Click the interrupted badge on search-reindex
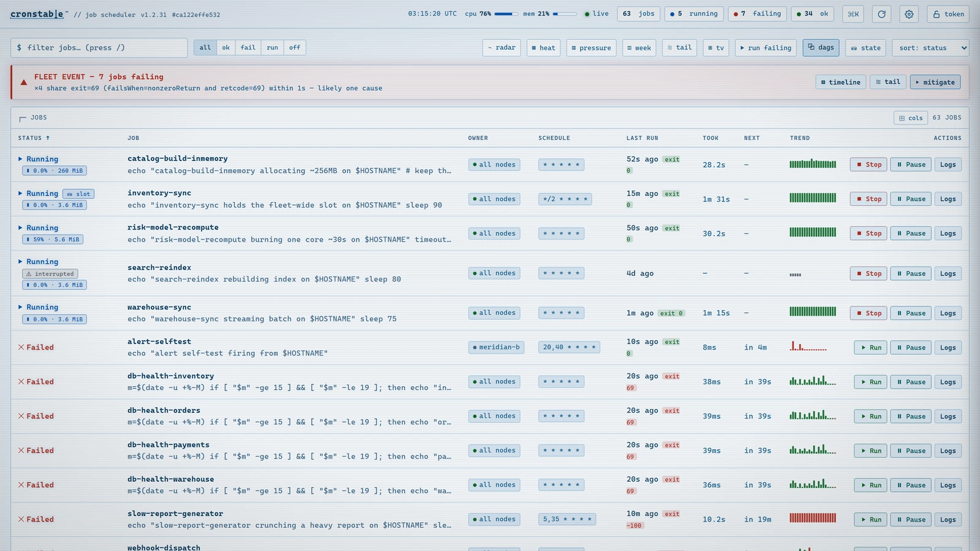The height and width of the screenshot is (551, 980). tap(50, 274)
